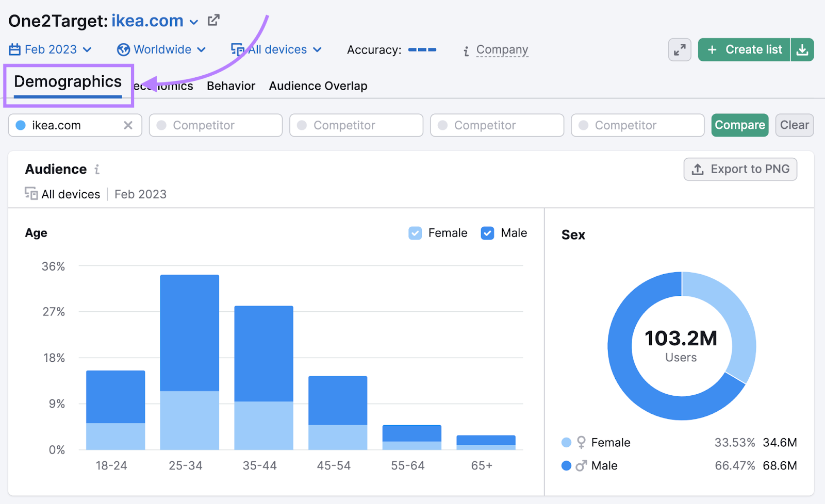825x504 pixels.
Task: Click the 103.2M Users donut center
Action: [x=681, y=346]
